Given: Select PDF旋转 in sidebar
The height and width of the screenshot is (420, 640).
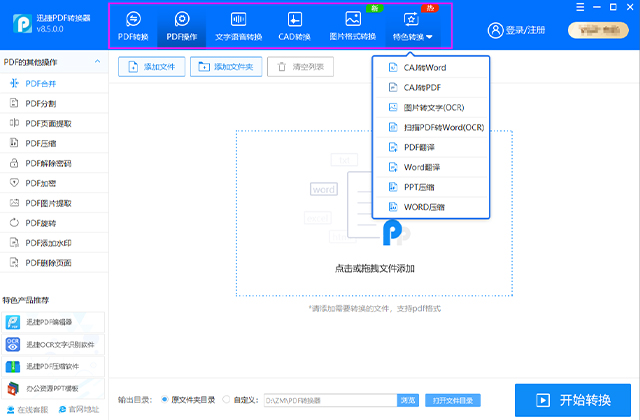Looking at the screenshot, I should click(x=54, y=223).
